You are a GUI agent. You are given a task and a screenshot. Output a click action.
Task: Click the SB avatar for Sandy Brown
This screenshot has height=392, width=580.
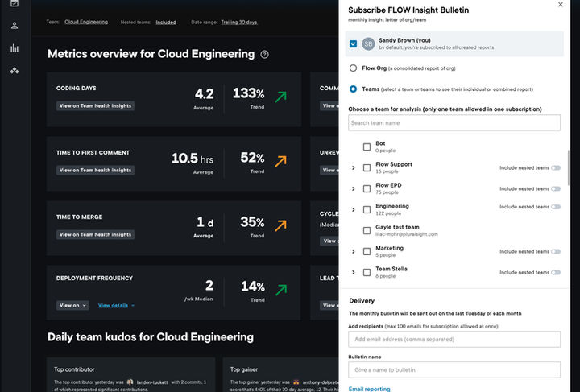pyautogui.click(x=368, y=44)
